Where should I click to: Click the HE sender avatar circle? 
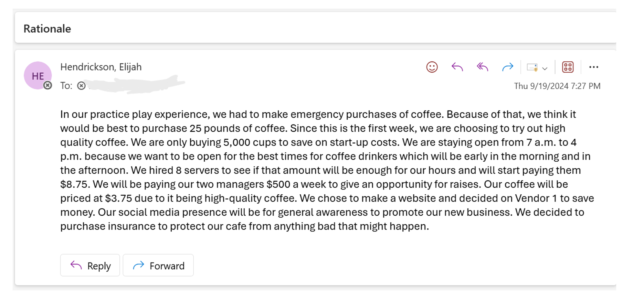click(38, 75)
